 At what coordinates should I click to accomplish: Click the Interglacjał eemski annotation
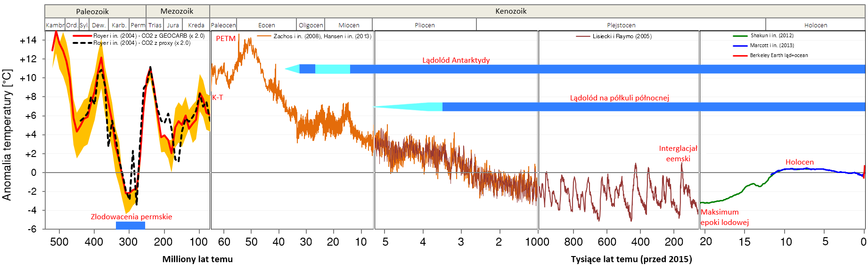(678, 154)
